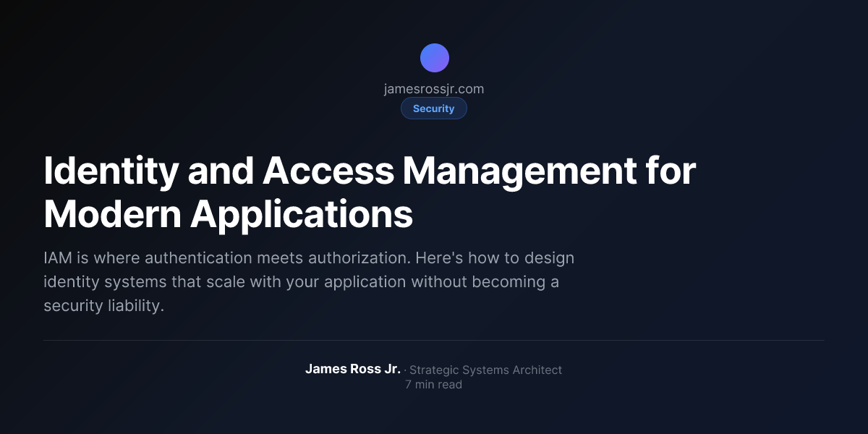Open the jamesrossjr.com site link
The height and width of the screenshot is (434, 868).
pos(434,89)
